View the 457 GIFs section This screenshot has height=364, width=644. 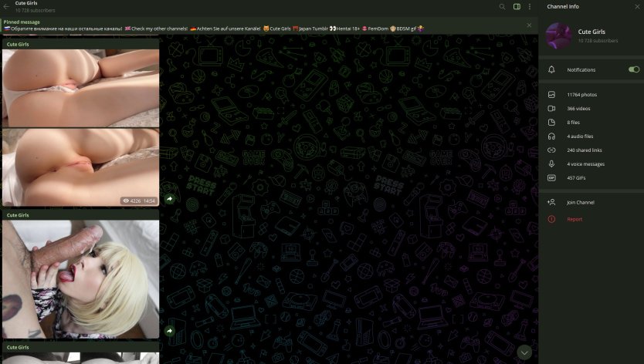[577, 178]
